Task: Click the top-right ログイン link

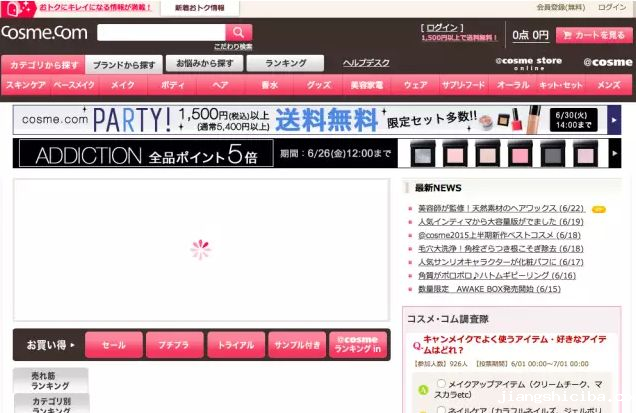Action: (612, 7)
